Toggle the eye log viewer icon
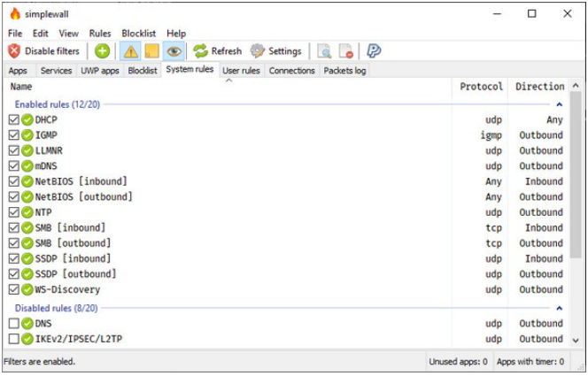The height and width of the screenshot is (376, 588). (174, 51)
